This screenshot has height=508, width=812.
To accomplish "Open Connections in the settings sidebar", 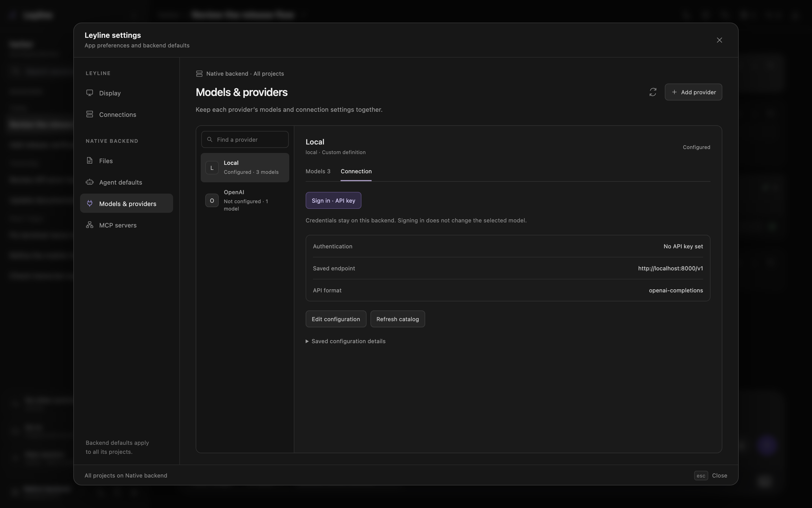I will coord(126,115).
